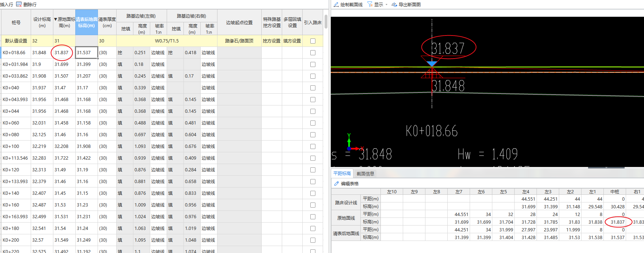
Task: Click 填方设置 in default row
Action: click(x=292, y=41)
